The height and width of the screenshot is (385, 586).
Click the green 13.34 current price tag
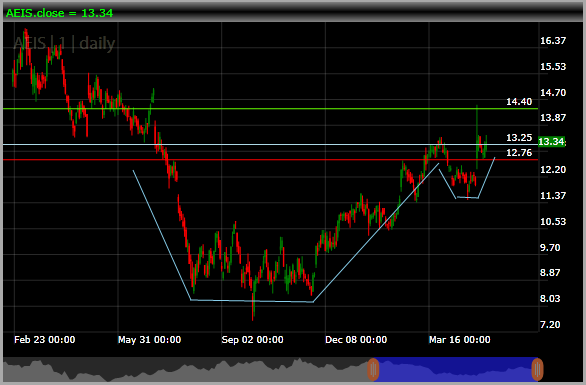pos(551,142)
